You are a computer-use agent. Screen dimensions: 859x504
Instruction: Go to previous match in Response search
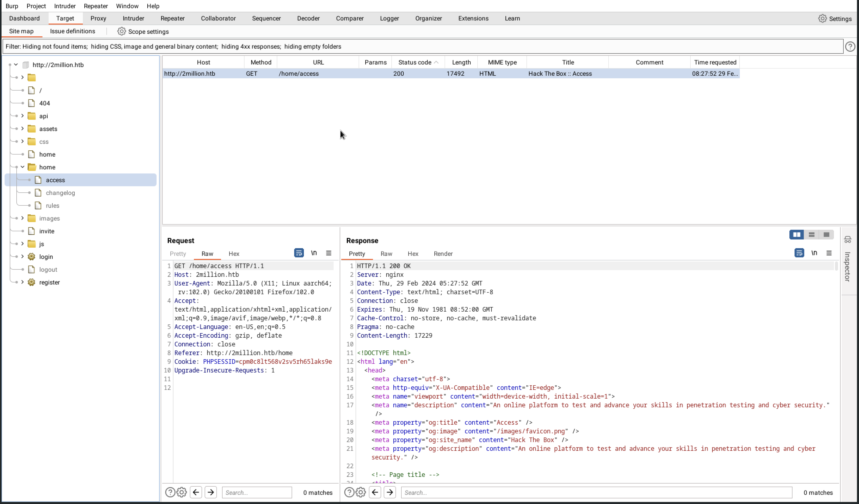375,492
